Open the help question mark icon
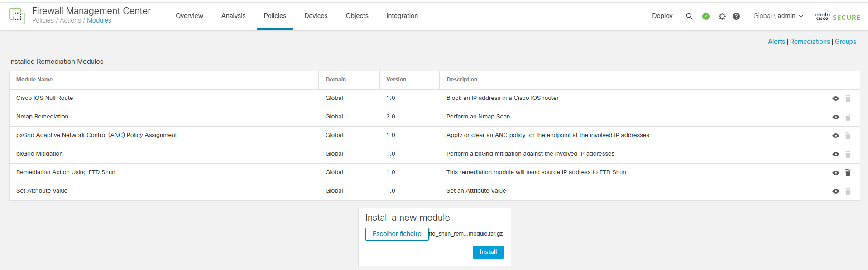The image size is (868, 270). [736, 16]
